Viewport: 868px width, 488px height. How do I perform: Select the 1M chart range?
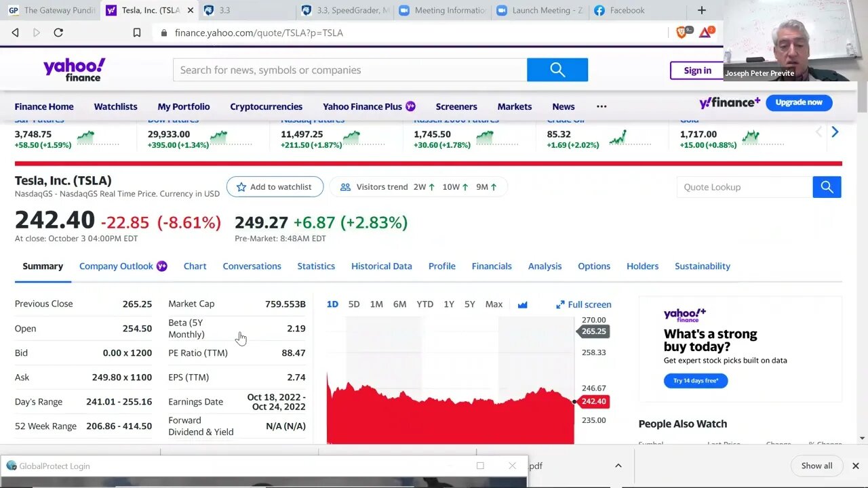(x=376, y=304)
